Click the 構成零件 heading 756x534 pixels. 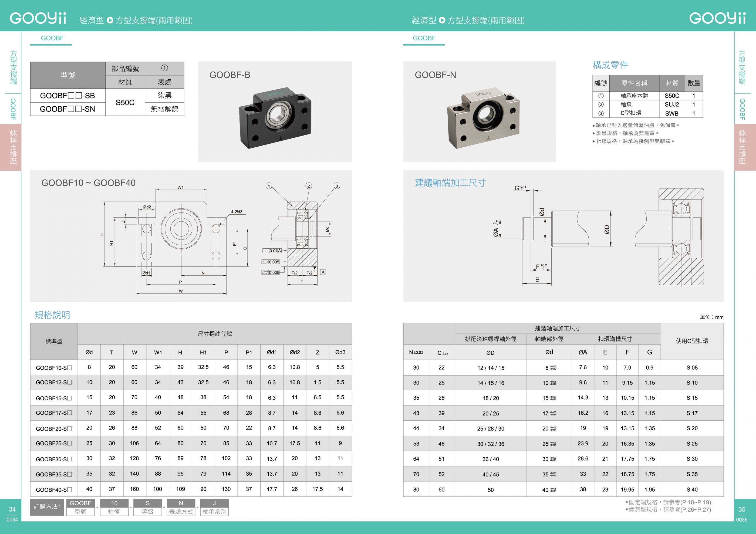pyautogui.click(x=610, y=65)
